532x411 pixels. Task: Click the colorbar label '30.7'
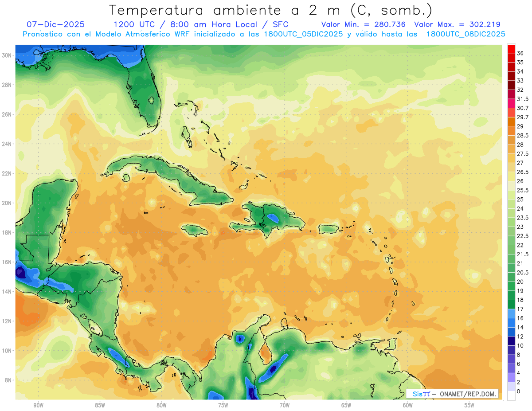point(523,108)
